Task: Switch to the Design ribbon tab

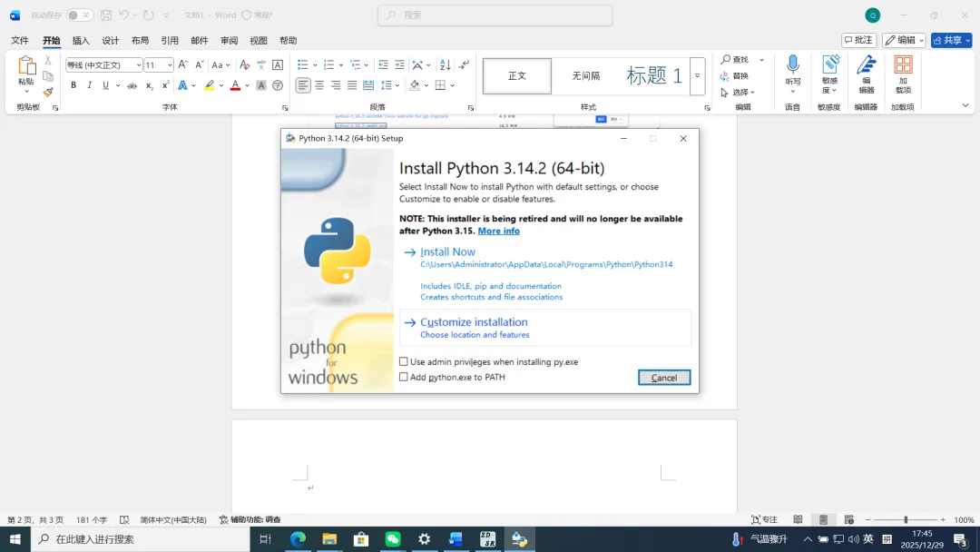Action: (x=110, y=40)
